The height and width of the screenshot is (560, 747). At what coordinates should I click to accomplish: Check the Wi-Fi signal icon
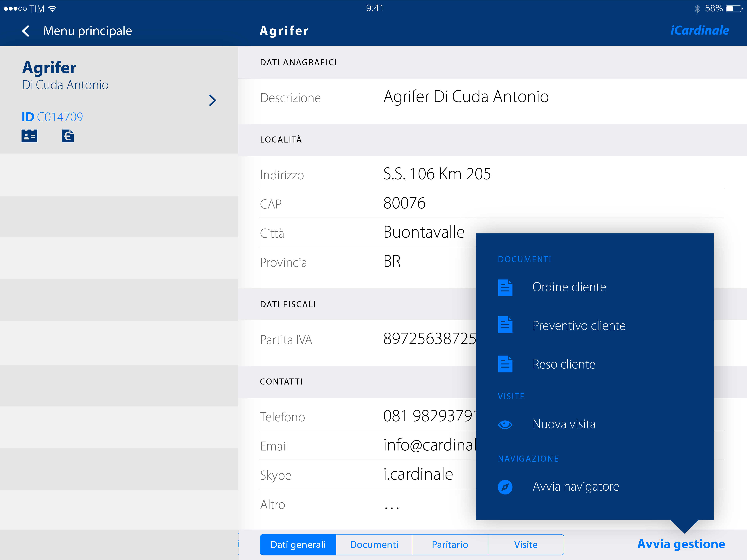(x=52, y=8)
